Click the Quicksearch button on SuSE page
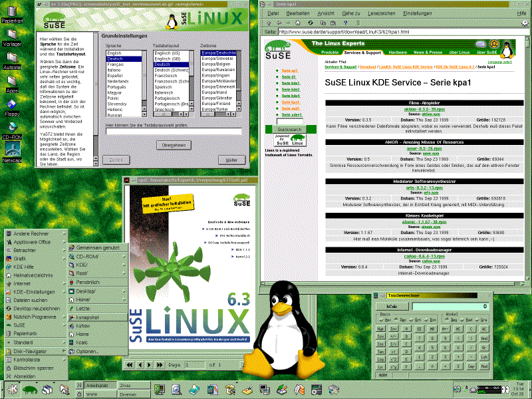 click(x=289, y=129)
